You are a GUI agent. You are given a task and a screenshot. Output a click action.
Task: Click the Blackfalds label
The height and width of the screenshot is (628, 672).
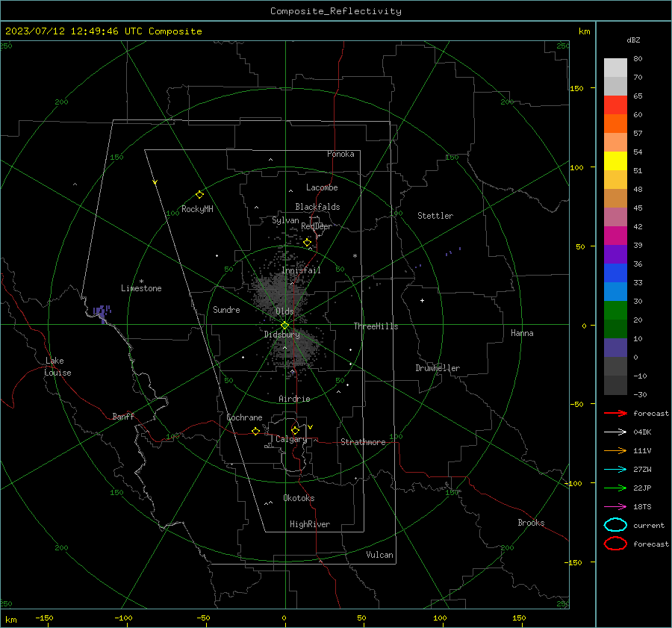317,207
